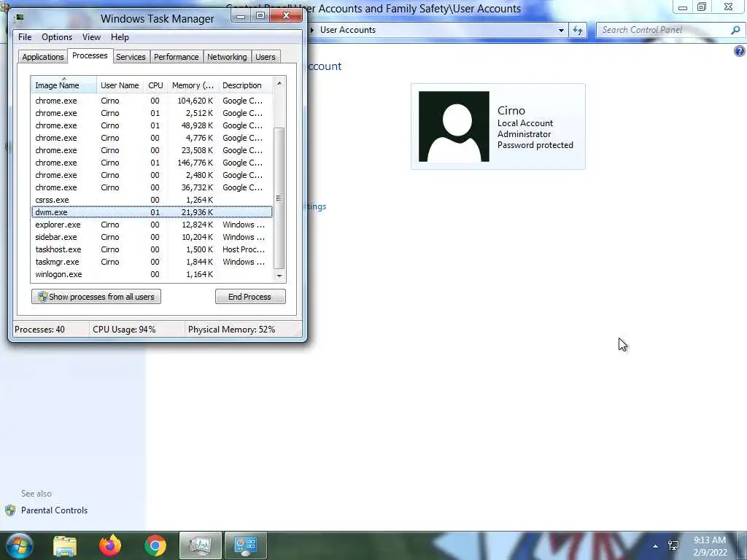The image size is (747, 560).
Task: Click the taskbar clock showing 9:13 AM
Action: (x=710, y=546)
